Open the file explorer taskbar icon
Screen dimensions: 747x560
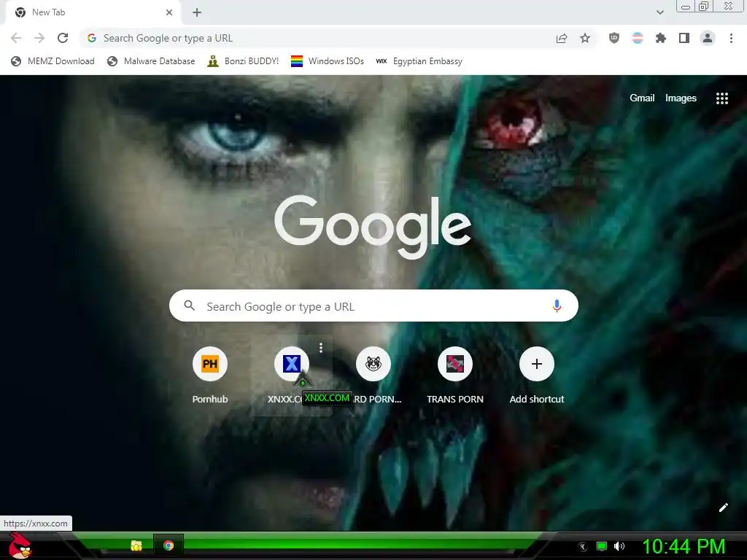[136, 545]
